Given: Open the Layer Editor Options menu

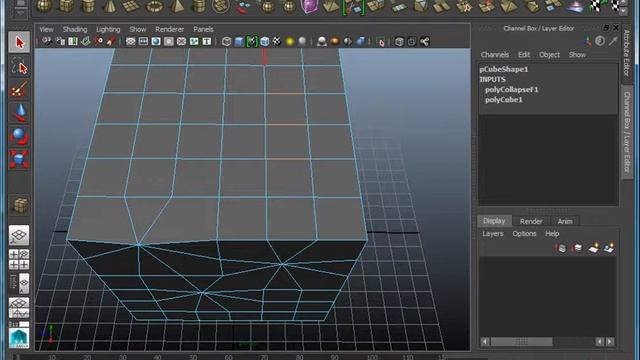Looking at the screenshot, I should pyautogui.click(x=524, y=234).
